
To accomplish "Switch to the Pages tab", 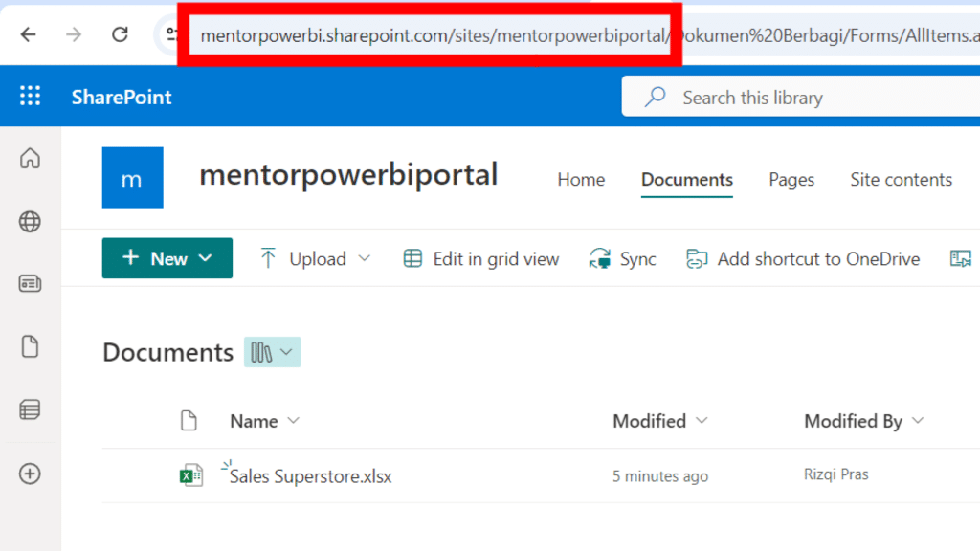I will click(x=791, y=179).
